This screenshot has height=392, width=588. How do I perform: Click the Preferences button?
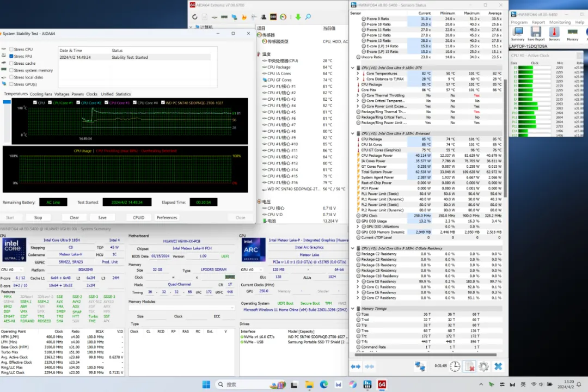pos(167,217)
